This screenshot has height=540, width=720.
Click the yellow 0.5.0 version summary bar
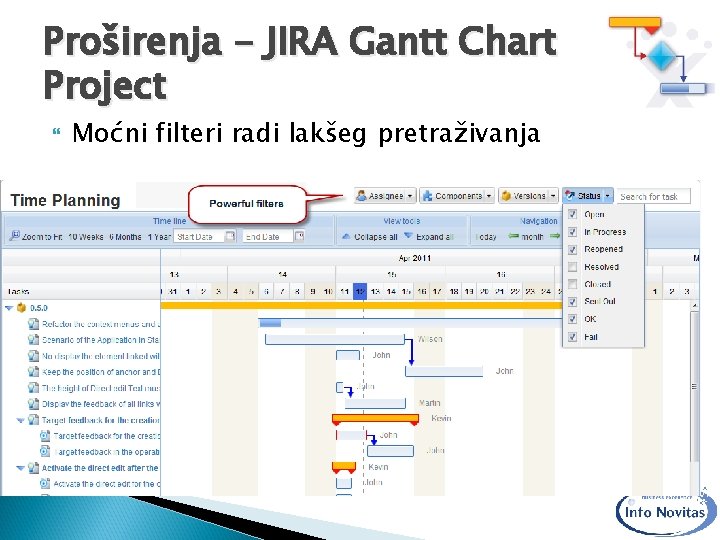click(x=361, y=305)
